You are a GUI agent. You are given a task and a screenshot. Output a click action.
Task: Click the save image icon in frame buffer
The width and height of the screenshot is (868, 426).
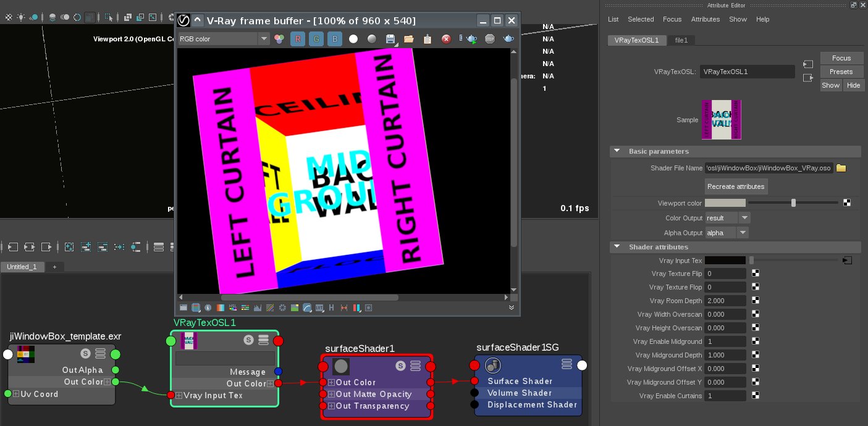tap(390, 39)
